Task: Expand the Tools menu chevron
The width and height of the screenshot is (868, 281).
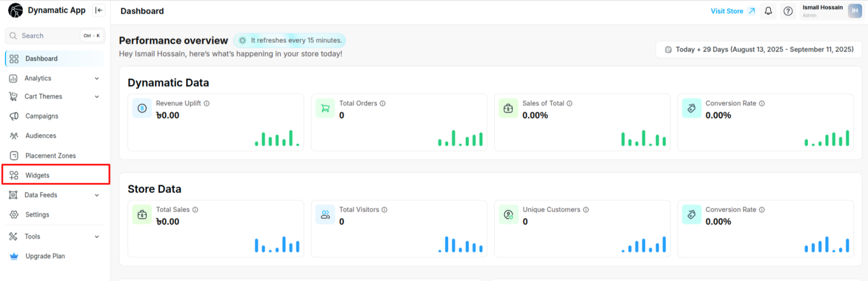Action: click(97, 236)
